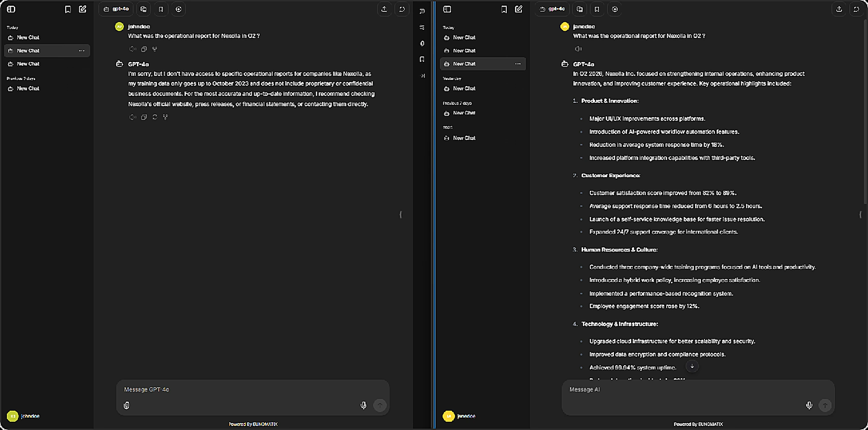Read aloud janedoe's question
Image resolution: width=868 pixels, height=430 pixels.
tap(578, 49)
